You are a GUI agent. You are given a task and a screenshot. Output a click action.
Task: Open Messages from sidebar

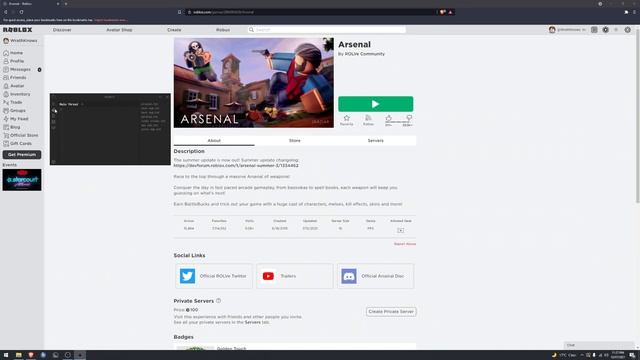(x=17, y=69)
